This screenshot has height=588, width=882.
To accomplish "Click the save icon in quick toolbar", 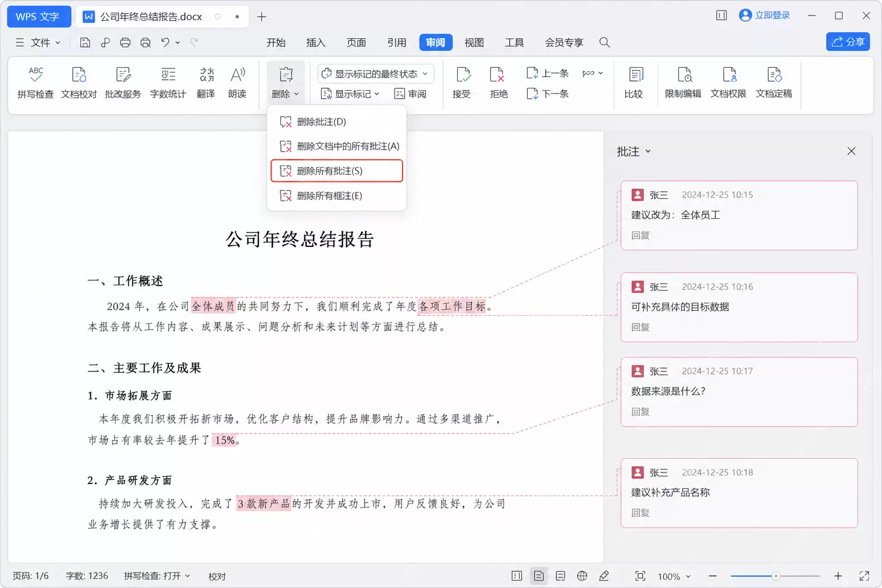I will coord(85,42).
